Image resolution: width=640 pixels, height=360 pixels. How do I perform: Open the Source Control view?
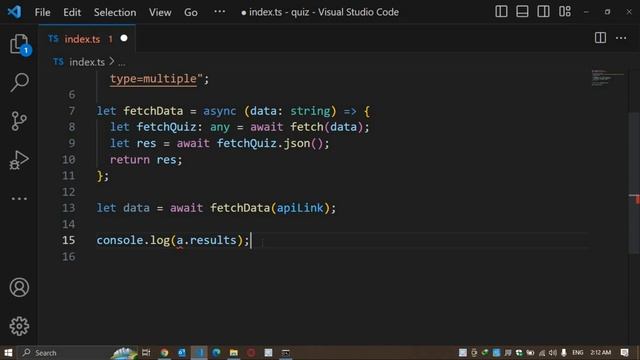click(19, 121)
